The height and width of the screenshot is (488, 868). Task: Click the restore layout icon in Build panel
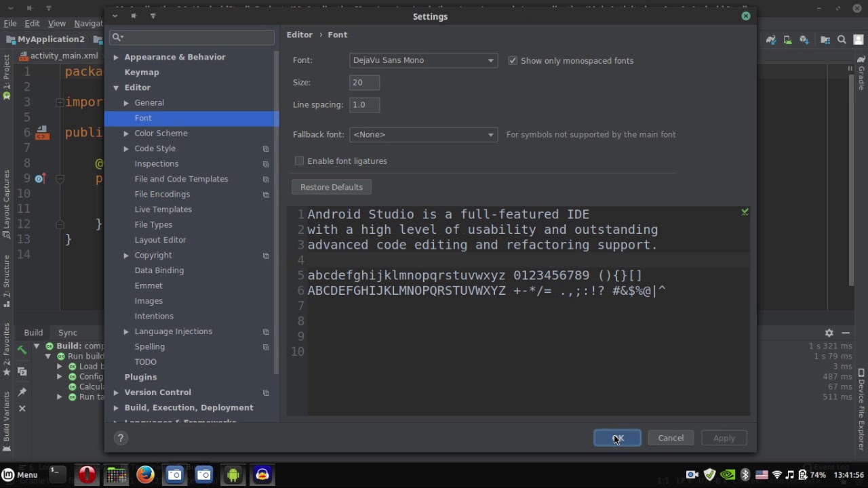[x=22, y=371]
